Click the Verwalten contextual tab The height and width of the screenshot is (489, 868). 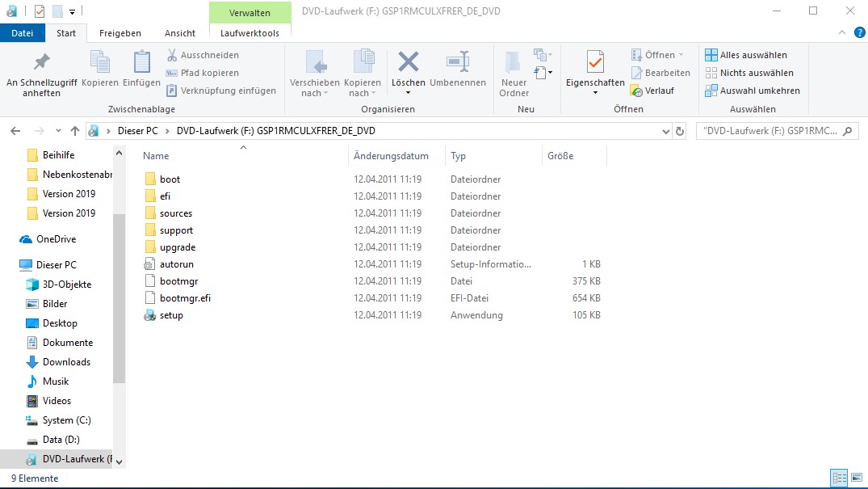(249, 12)
